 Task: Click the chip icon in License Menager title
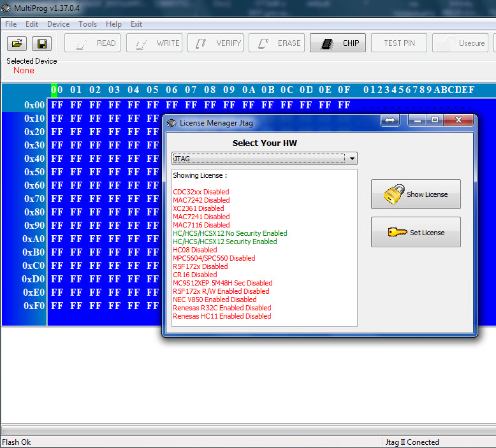(171, 123)
